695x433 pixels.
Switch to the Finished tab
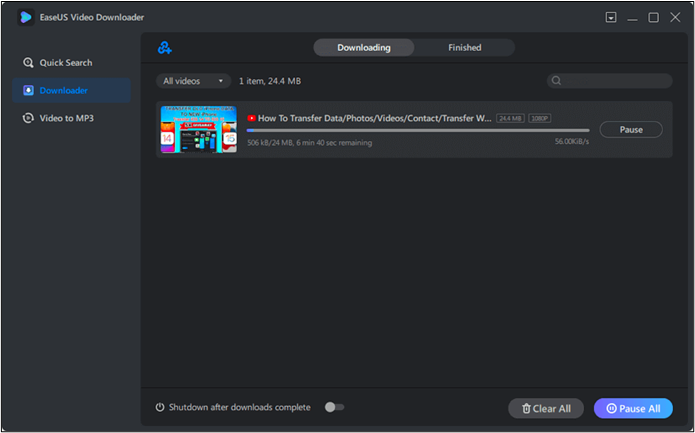pos(464,48)
